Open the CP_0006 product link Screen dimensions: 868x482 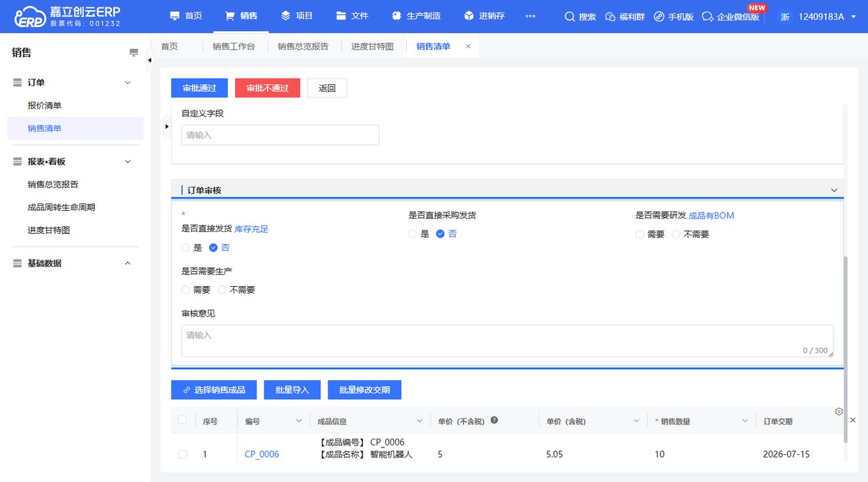click(x=262, y=454)
